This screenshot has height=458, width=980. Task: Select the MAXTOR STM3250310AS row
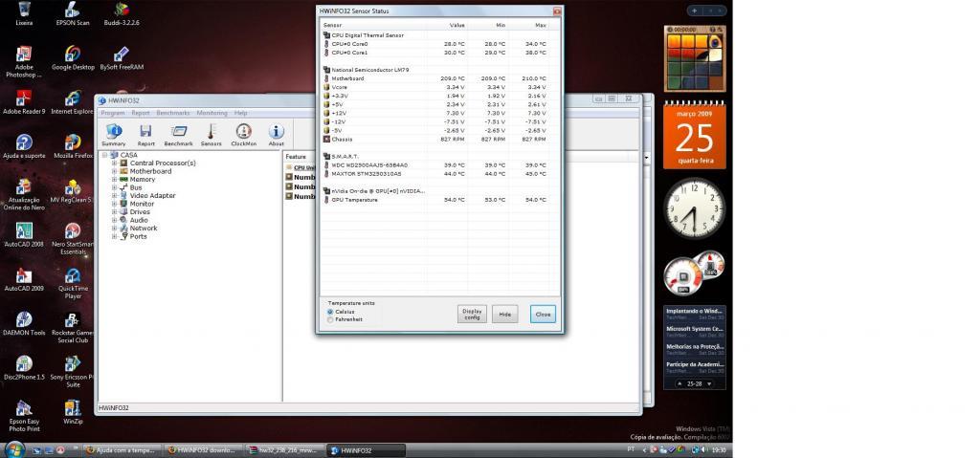435,174
